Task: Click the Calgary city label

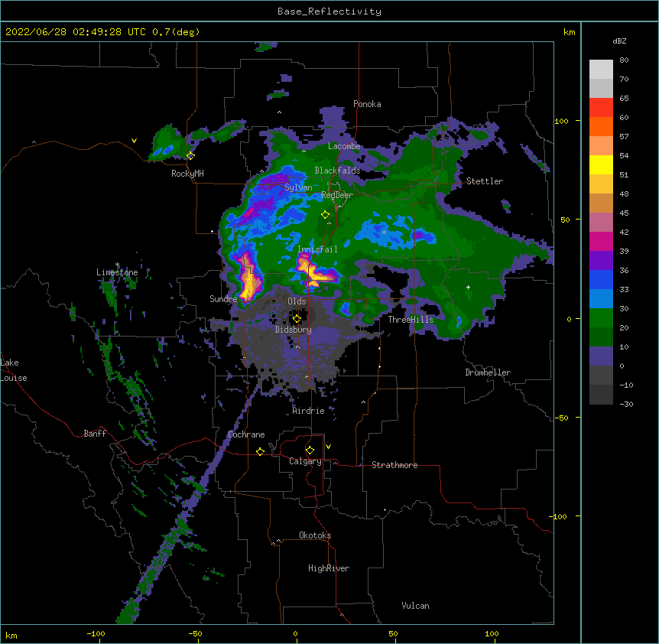Action: coord(305,461)
